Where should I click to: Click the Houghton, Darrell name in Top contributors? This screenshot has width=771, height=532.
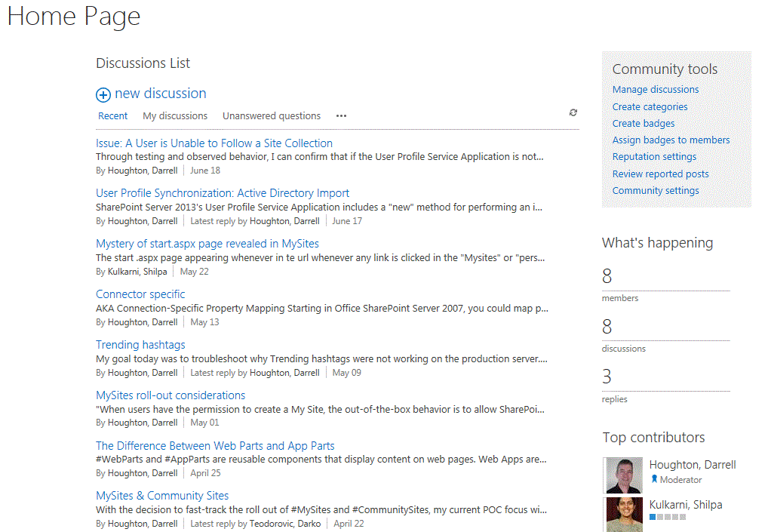coord(693,465)
